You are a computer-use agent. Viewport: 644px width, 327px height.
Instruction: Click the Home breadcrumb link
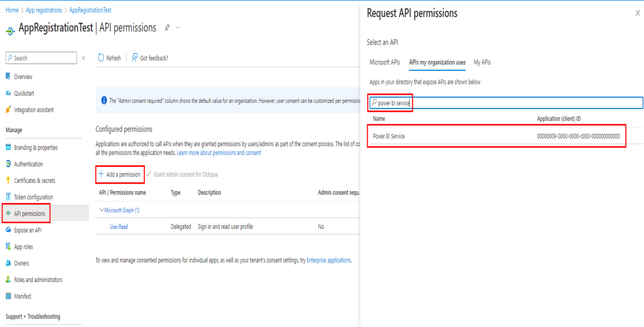[12, 10]
